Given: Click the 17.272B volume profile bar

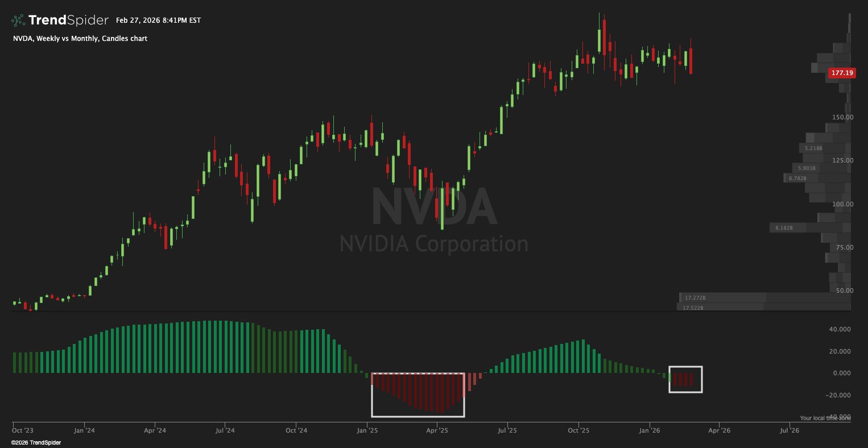Looking at the screenshot, I should [x=765, y=297].
